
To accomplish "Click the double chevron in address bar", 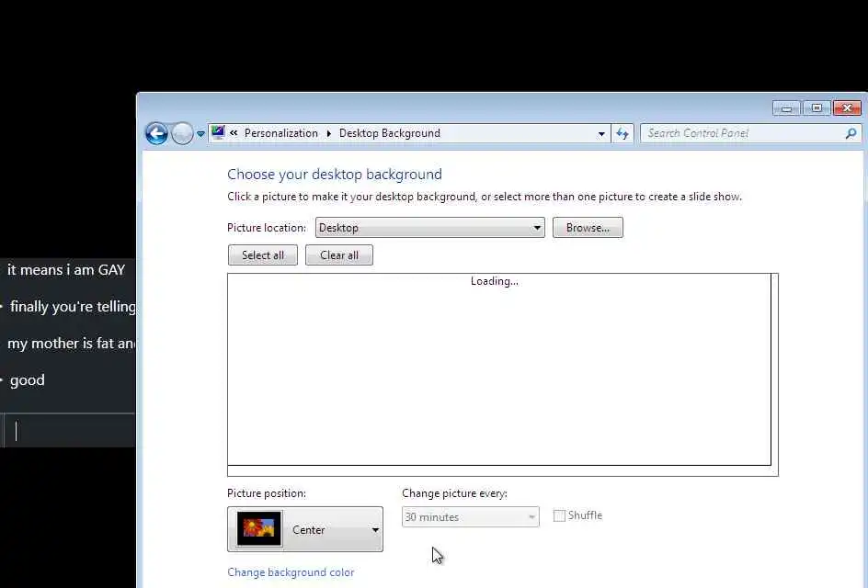I will click(234, 132).
